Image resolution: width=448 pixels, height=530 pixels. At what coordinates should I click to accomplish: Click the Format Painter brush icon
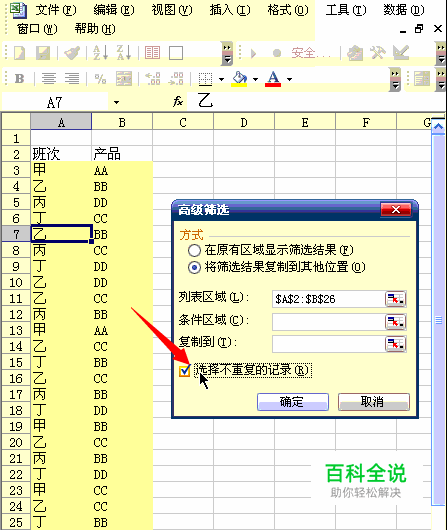pos(72,53)
